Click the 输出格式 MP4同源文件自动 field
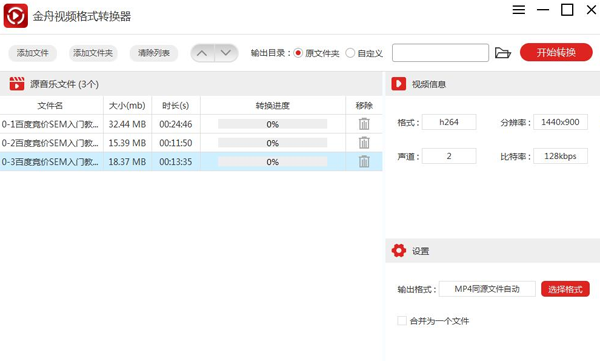The width and height of the screenshot is (600, 361). 487,289
